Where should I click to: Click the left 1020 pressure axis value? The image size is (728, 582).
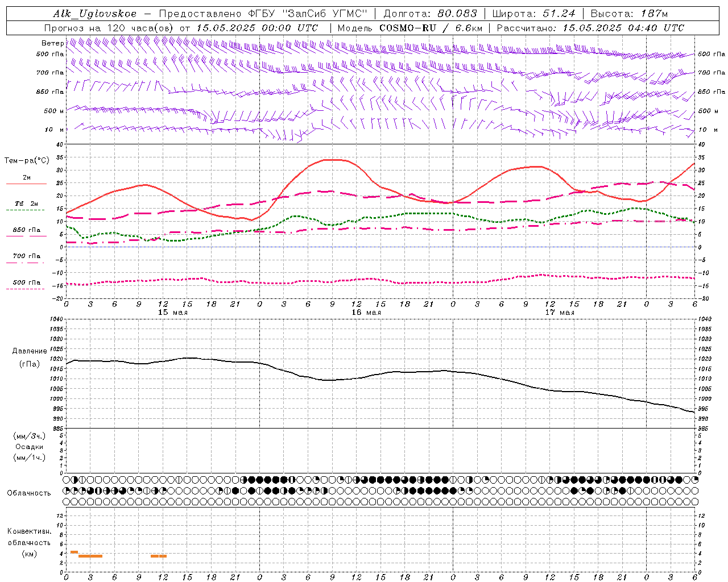tap(57, 359)
